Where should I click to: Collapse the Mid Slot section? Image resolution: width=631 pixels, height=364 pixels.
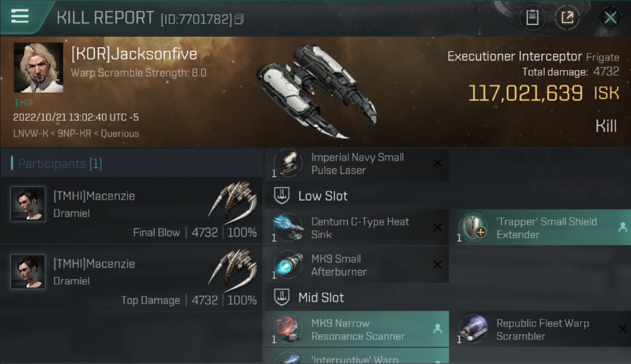309,298
